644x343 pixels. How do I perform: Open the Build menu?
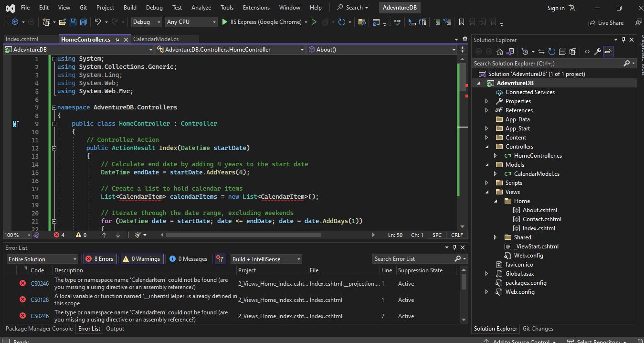pos(129,8)
